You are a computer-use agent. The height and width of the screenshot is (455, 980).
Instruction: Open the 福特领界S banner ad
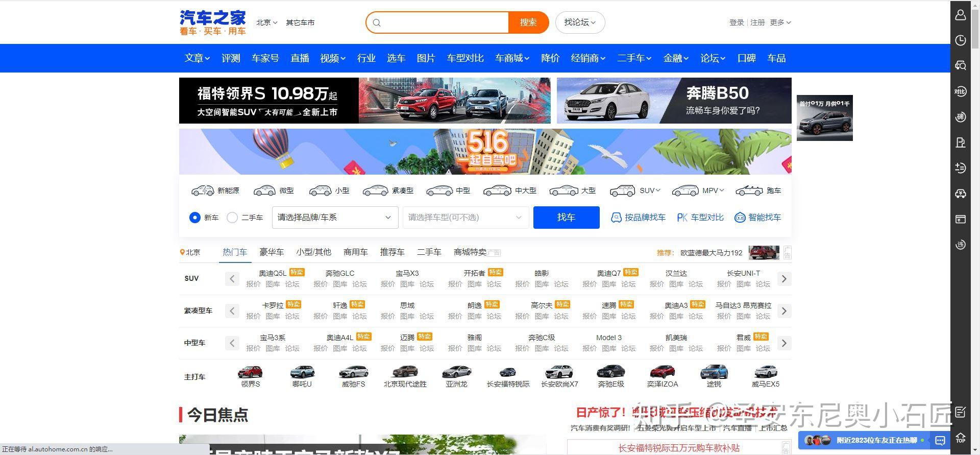click(x=365, y=101)
